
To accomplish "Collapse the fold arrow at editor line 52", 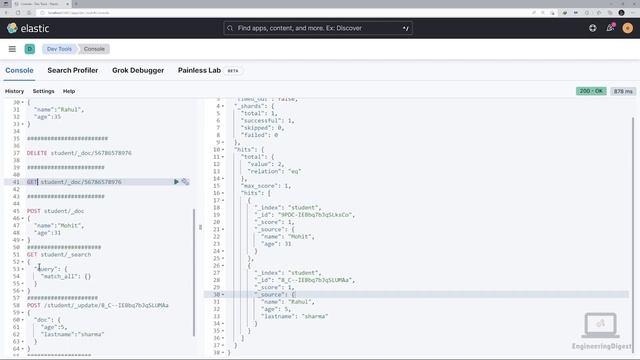I will tap(22, 262).
